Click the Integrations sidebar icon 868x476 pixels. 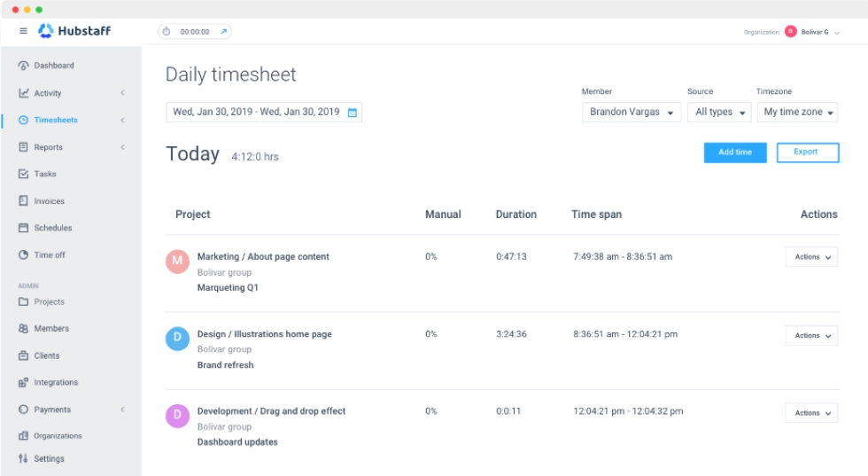(x=23, y=382)
